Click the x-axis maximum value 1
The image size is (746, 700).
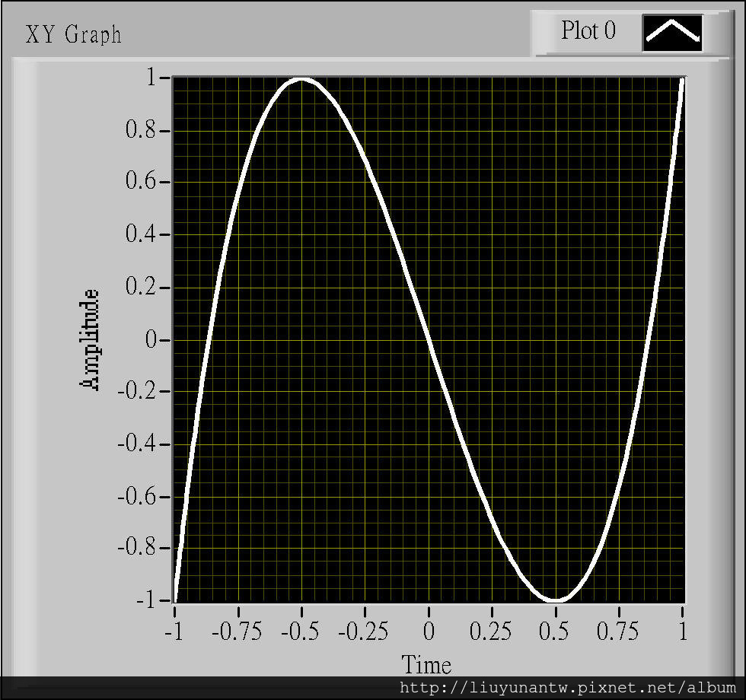[684, 632]
